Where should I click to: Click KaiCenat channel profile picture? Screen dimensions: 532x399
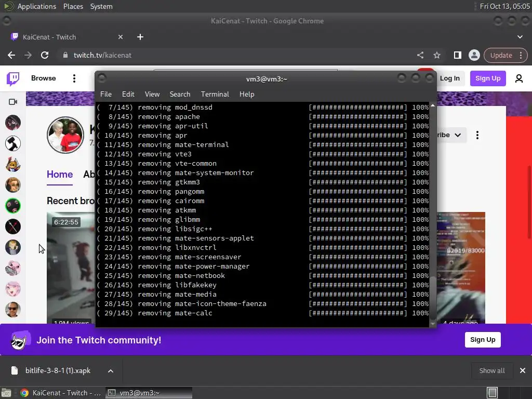[x=65, y=135]
